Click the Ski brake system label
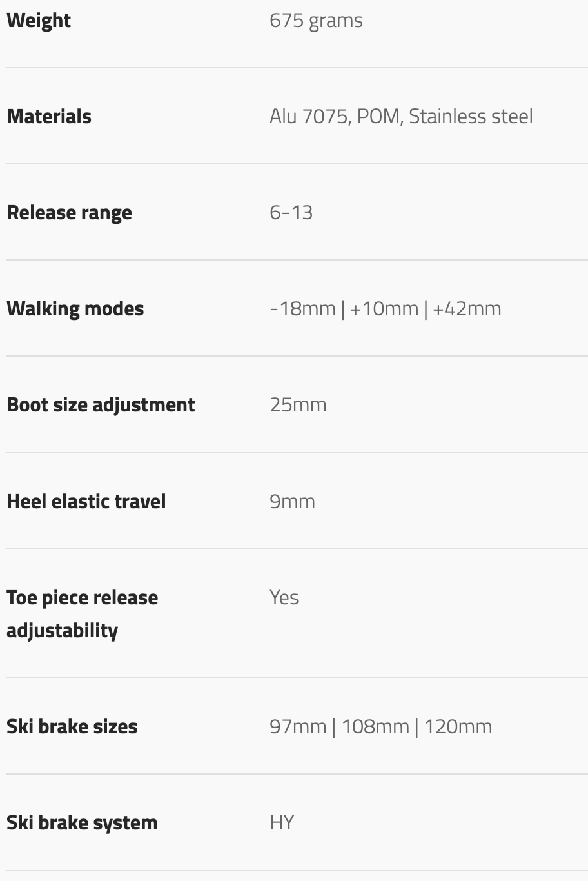This screenshot has width=588, height=881. coord(82,823)
